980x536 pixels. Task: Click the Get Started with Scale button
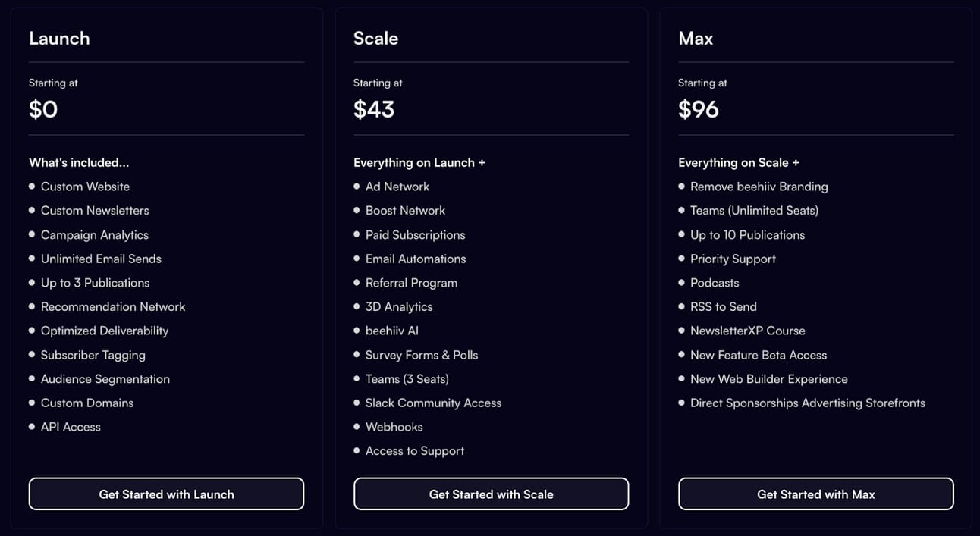coord(491,494)
